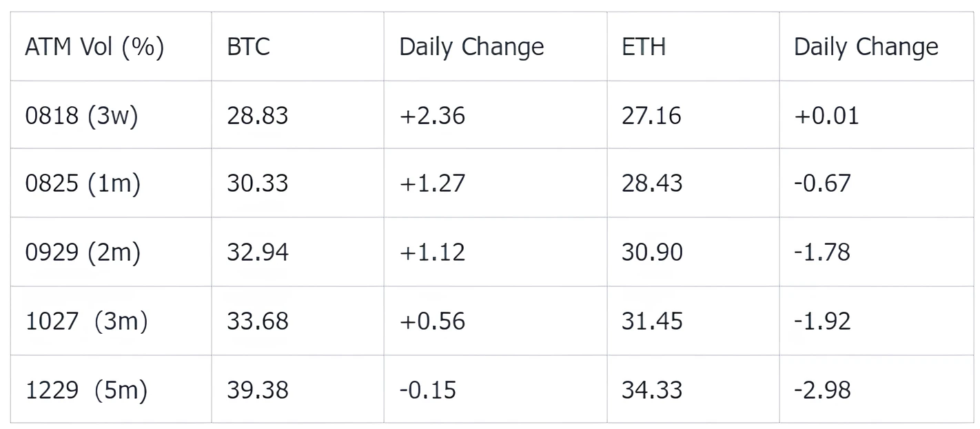Select the 1229 (5m) row label
This screenshot has height=429, width=980.
[x=86, y=390]
